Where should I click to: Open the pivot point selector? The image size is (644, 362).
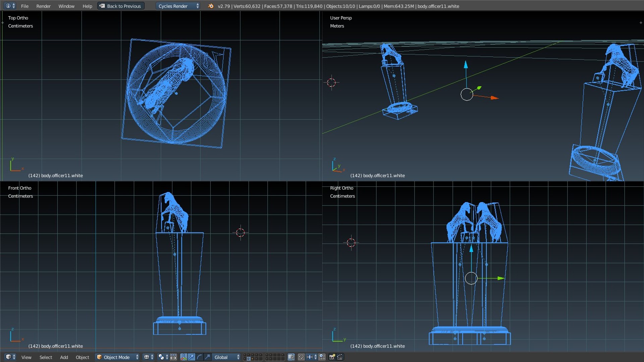click(163, 357)
